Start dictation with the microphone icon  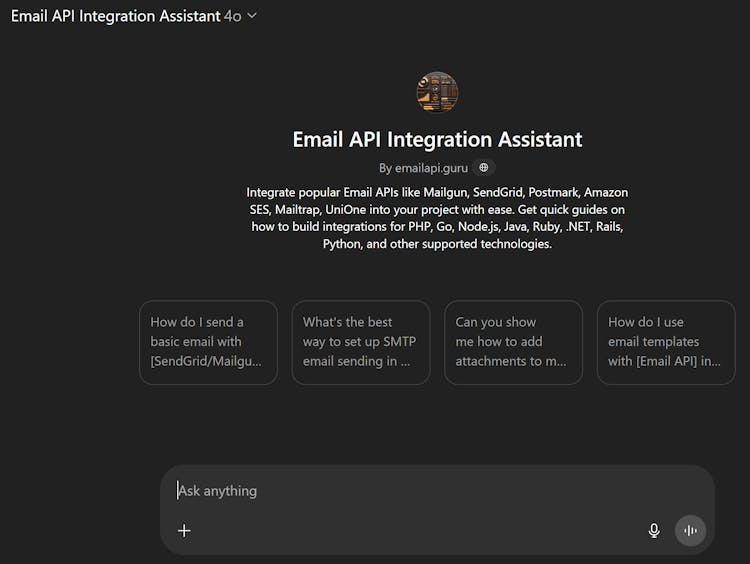click(654, 531)
